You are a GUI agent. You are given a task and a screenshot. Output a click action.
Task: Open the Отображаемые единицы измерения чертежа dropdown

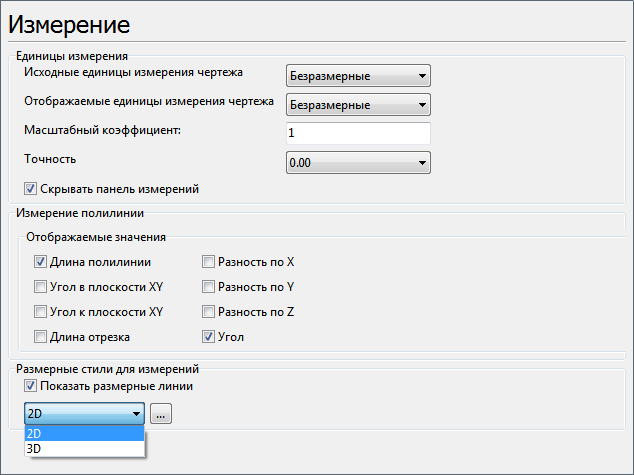357,105
